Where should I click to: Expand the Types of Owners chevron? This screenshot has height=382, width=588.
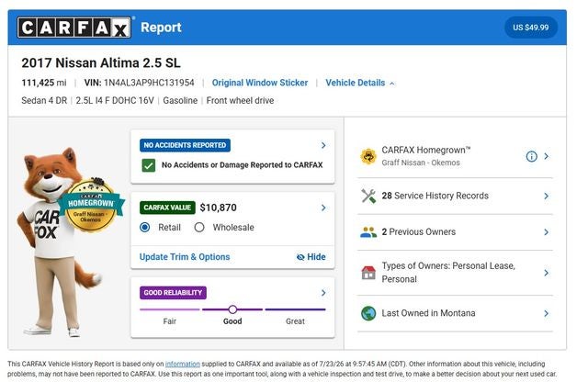click(x=547, y=273)
